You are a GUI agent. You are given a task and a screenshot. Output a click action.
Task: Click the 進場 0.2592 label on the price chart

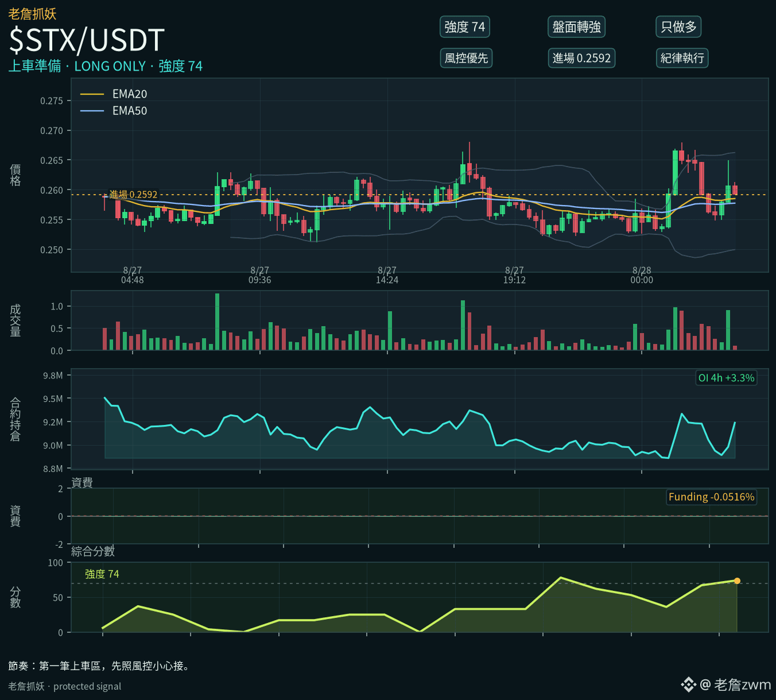133,195
